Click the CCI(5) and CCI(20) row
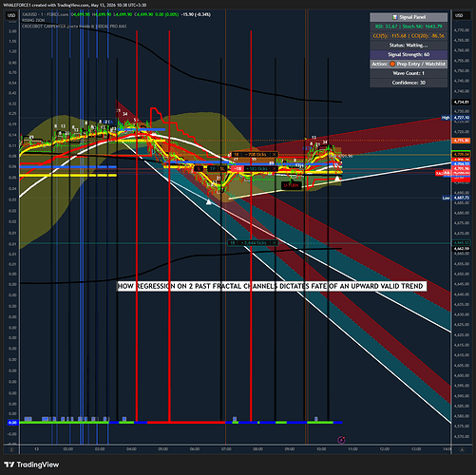The height and width of the screenshot is (475, 476). (409, 36)
